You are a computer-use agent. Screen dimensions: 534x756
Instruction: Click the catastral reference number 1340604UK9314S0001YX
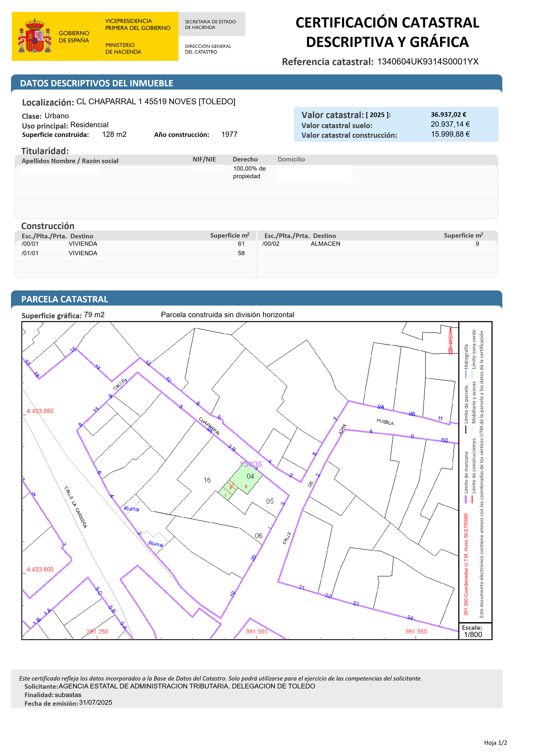(427, 62)
